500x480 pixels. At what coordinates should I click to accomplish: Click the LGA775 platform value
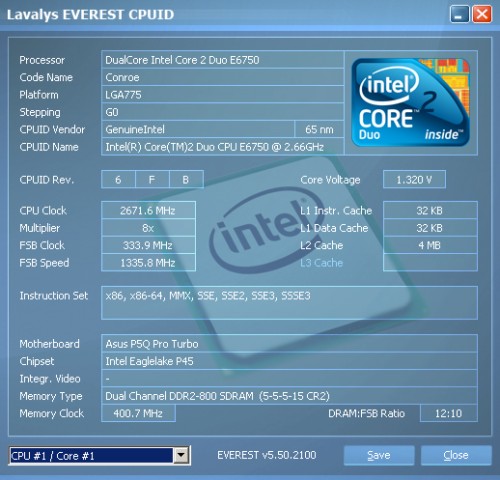pos(222,95)
